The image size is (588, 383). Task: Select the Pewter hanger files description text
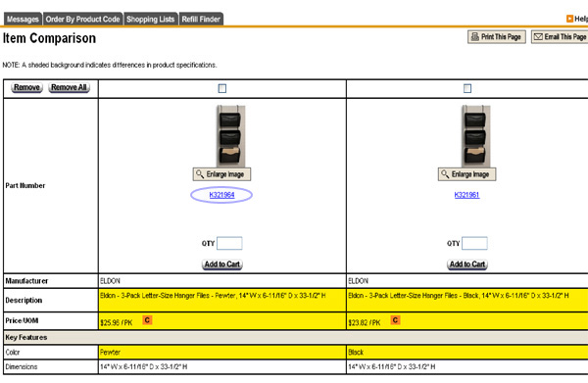(x=213, y=296)
